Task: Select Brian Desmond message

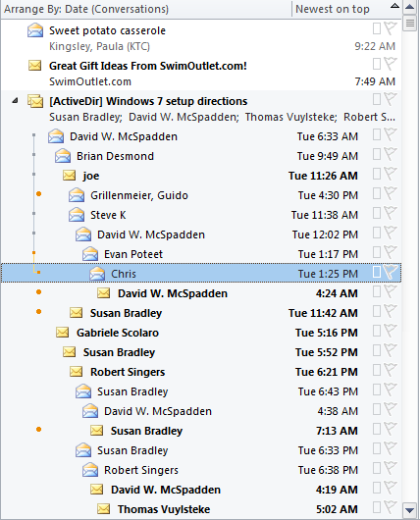Action: 201,156
